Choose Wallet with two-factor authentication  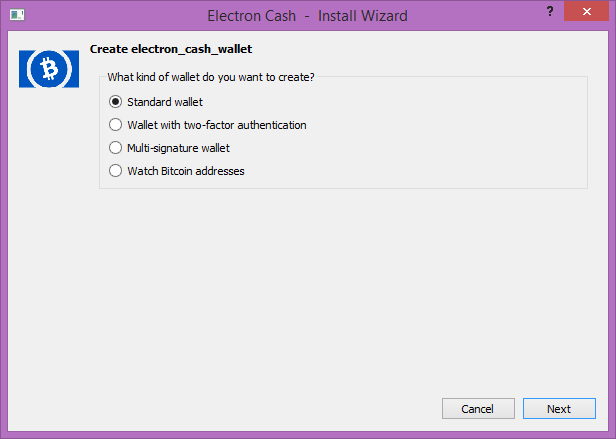pos(207,125)
